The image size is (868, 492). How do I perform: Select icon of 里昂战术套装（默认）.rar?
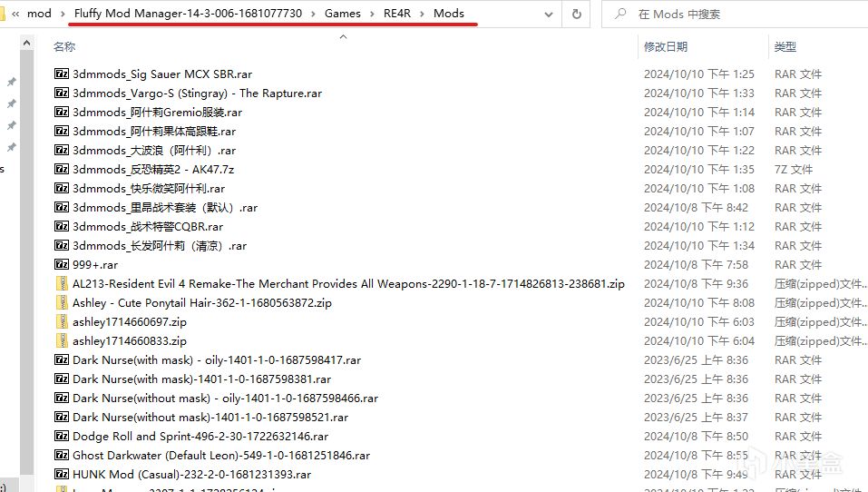[x=62, y=207]
